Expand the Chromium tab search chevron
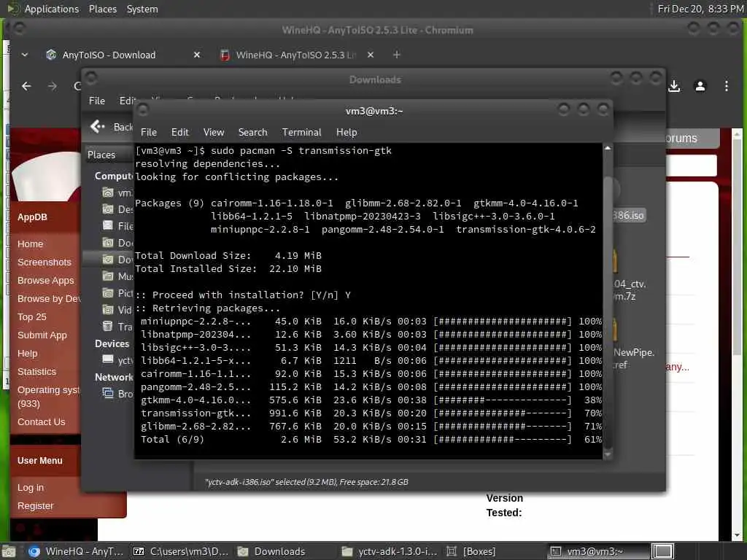747x560 pixels. point(25,55)
